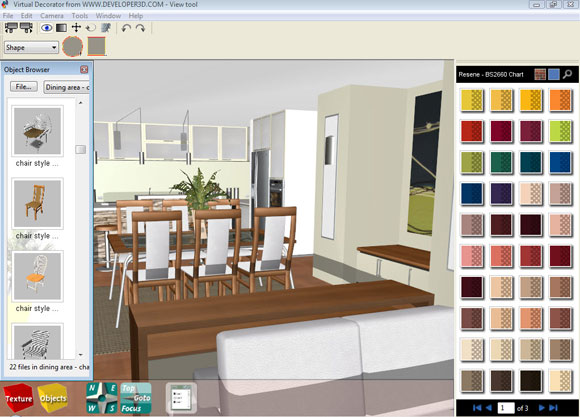The image size is (580, 417).
Task: Open the Shape dropdown
Action: coord(31,47)
